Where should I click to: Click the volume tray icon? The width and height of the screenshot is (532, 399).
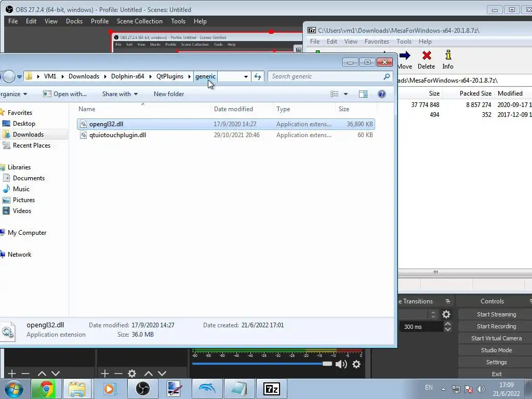pyautogui.click(x=481, y=389)
